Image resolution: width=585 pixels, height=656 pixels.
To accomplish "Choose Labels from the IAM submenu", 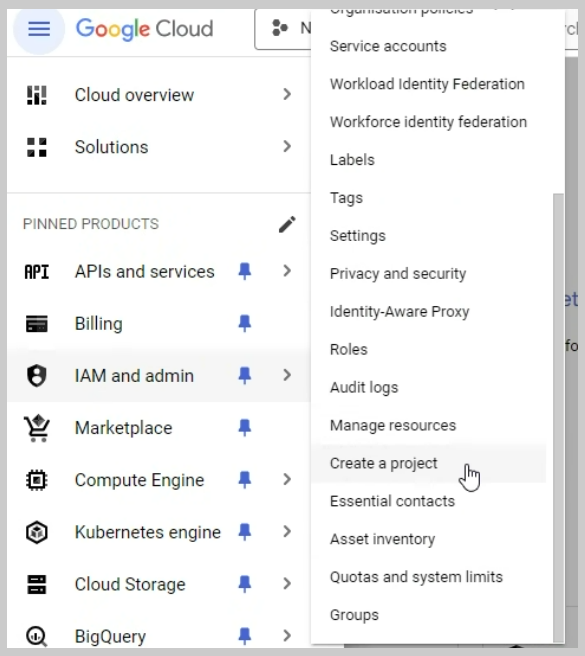I will pos(352,160).
